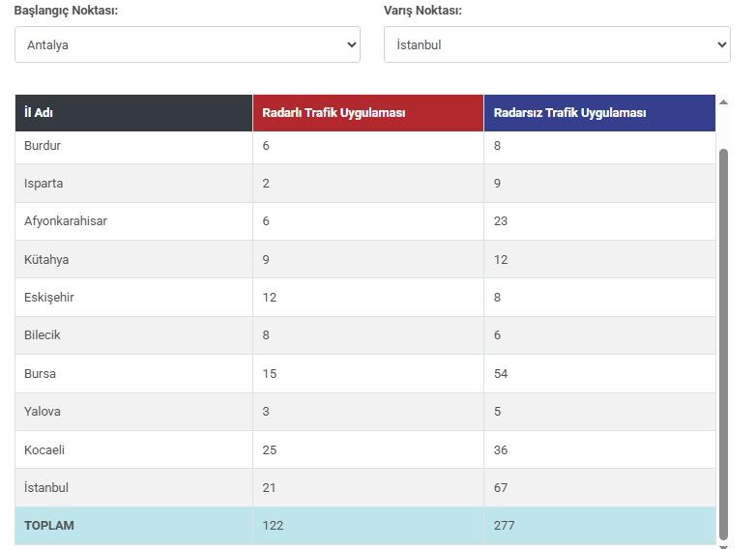Select the Afyonkarahisar table row
The height and width of the screenshot is (549, 756).
pos(365,221)
